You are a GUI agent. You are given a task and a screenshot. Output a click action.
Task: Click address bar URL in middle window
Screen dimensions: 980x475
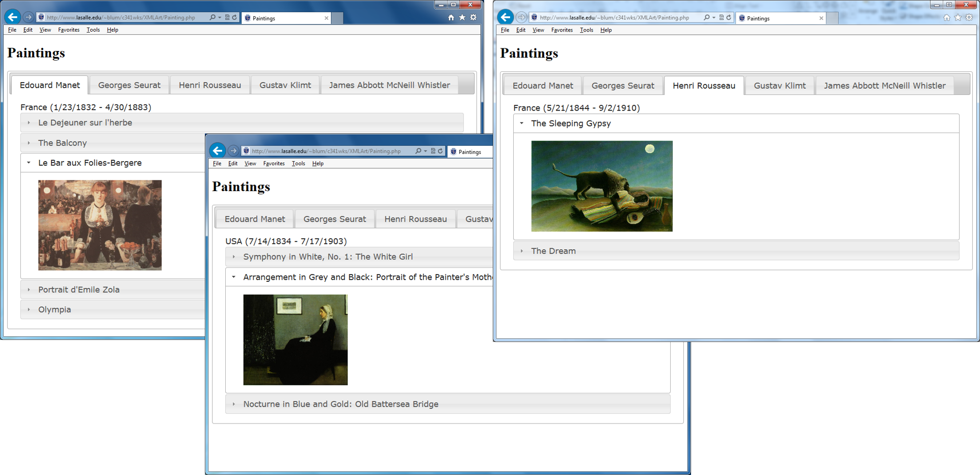click(x=326, y=151)
